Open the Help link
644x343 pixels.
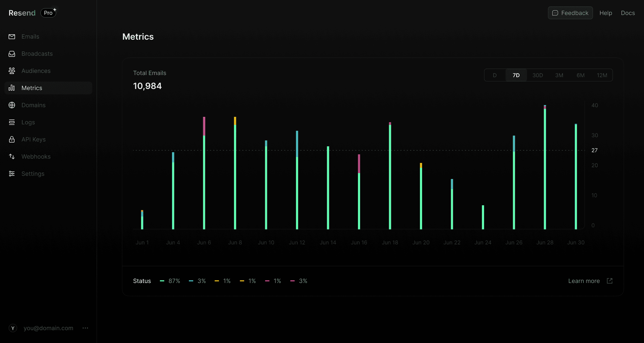606,13
